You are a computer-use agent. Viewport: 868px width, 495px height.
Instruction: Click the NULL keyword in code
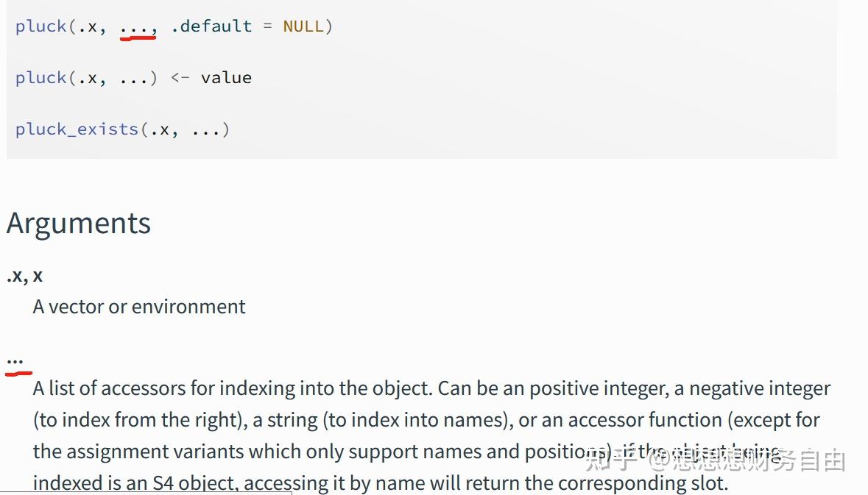(303, 26)
